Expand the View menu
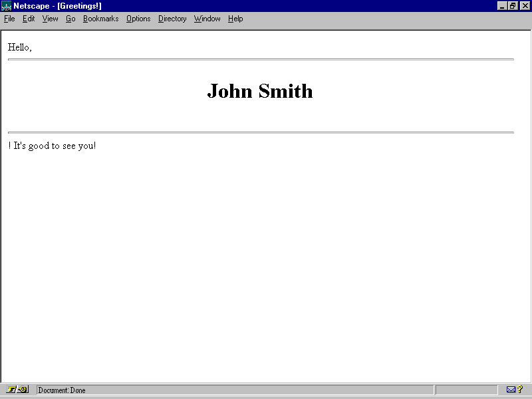Screen dimensions: 532x399 click(51, 19)
